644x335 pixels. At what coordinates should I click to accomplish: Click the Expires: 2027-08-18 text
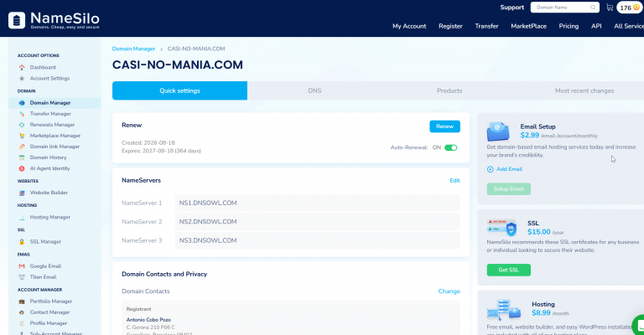point(161,151)
